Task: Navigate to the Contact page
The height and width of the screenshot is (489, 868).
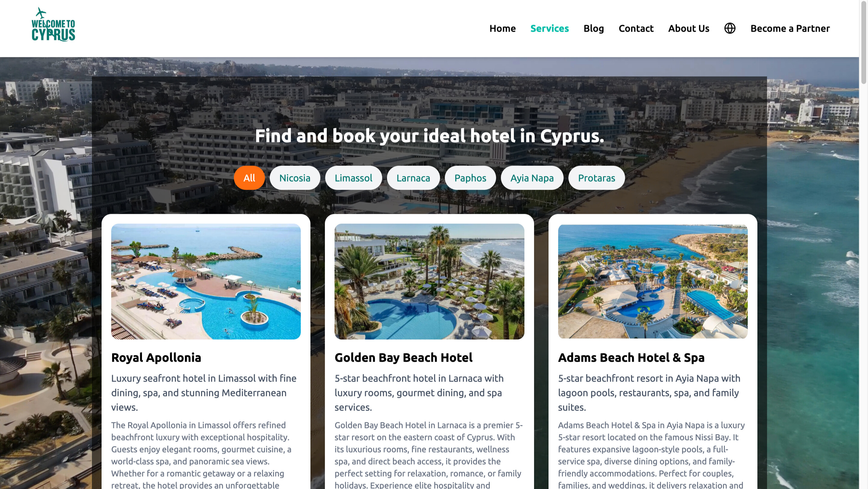Action: 636,28
